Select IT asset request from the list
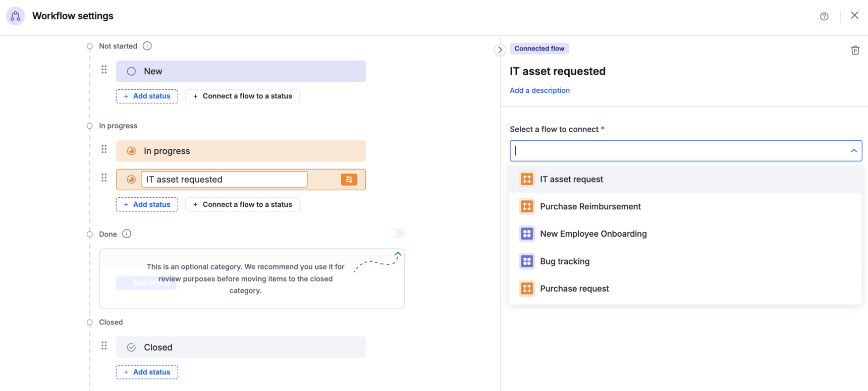 tap(571, 179)
